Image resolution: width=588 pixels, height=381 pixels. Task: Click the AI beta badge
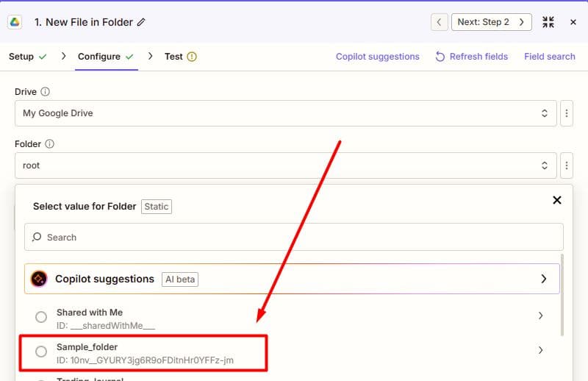pos(180,279)
